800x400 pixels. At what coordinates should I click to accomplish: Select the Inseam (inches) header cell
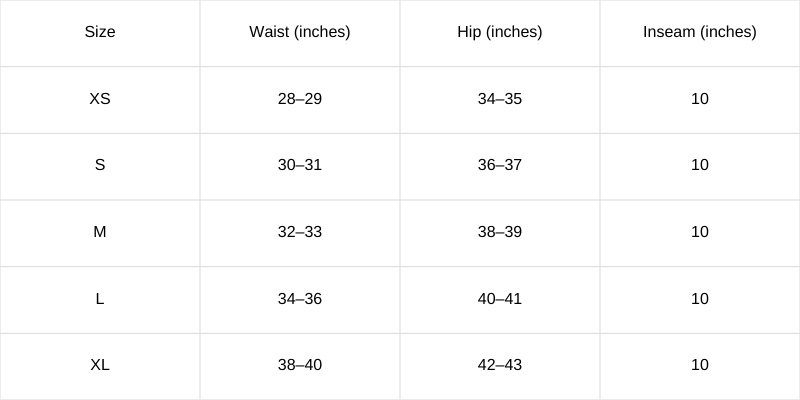click(x=700, y=33)
